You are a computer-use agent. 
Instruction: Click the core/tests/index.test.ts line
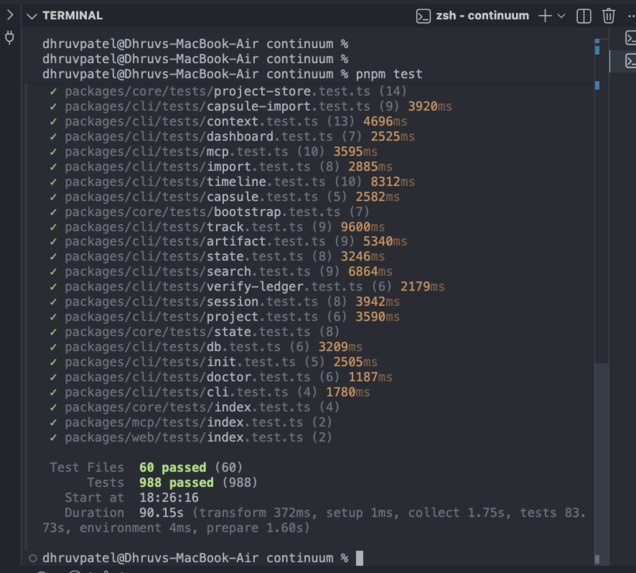pyautogui.click(x=194, y=407)
